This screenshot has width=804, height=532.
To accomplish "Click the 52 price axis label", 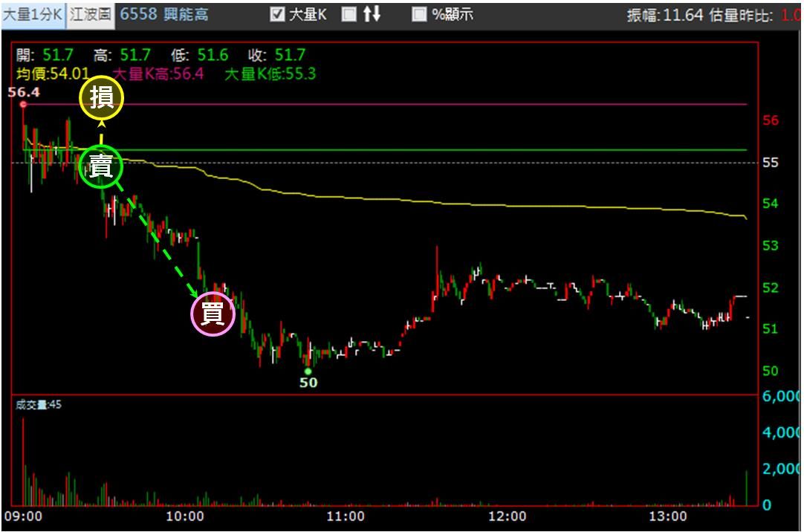I will point(770,288).
